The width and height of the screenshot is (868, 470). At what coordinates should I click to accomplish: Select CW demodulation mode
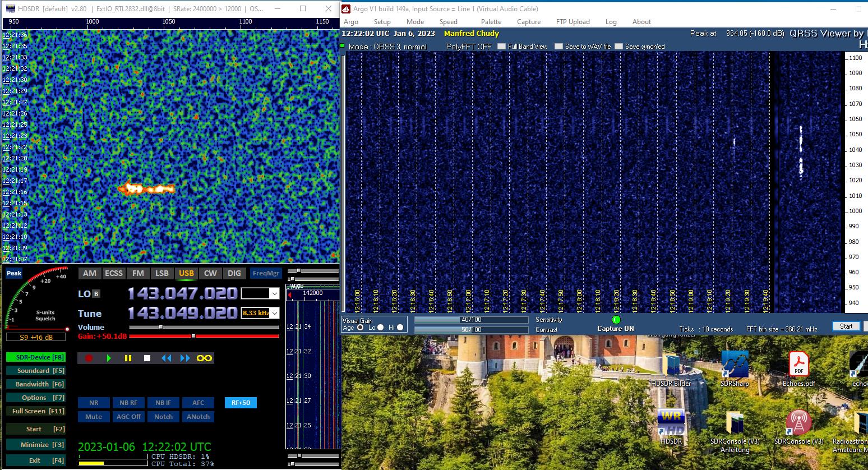pyautogui.click(x=210, y=274)
